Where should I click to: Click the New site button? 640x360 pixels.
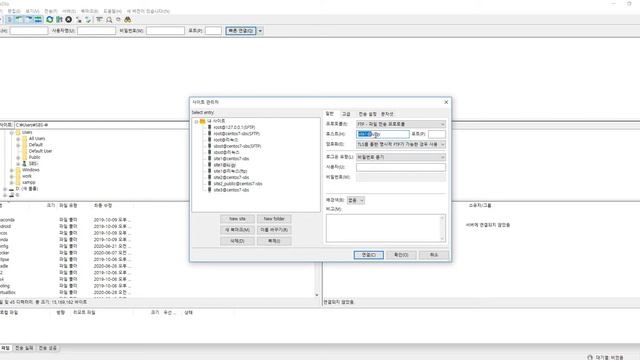pos(238,219)
